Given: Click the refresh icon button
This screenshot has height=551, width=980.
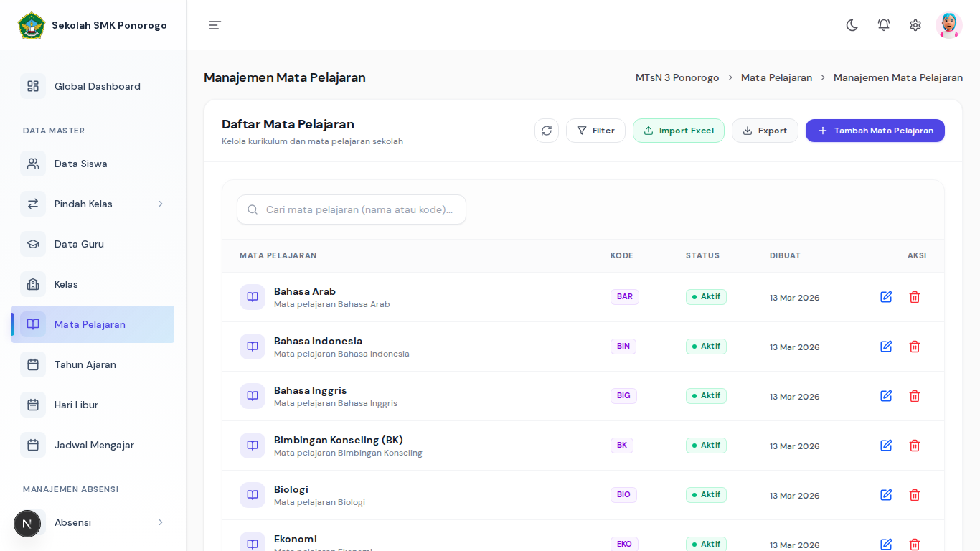Looking at the screenshot, I should click(547, 131).
